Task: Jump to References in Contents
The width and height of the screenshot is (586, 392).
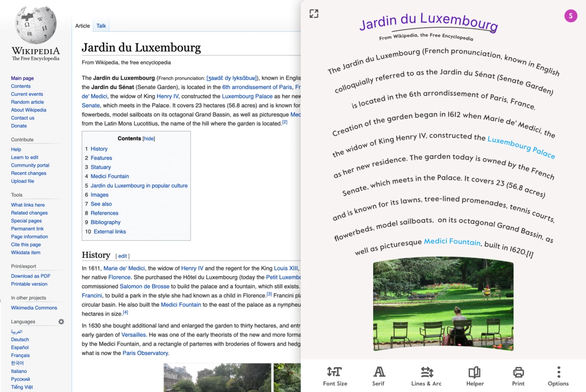Action: [x=105, y=213]
